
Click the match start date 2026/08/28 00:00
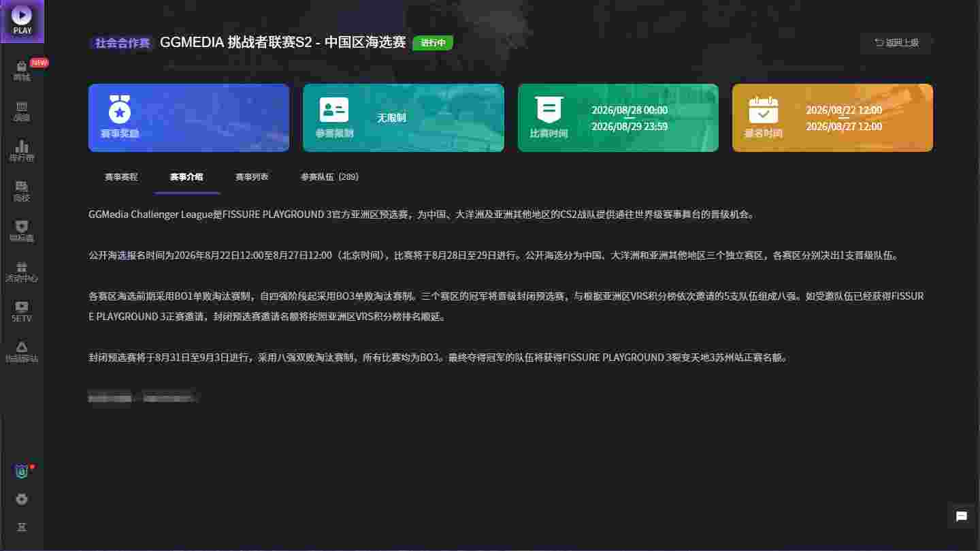[630, 110]
